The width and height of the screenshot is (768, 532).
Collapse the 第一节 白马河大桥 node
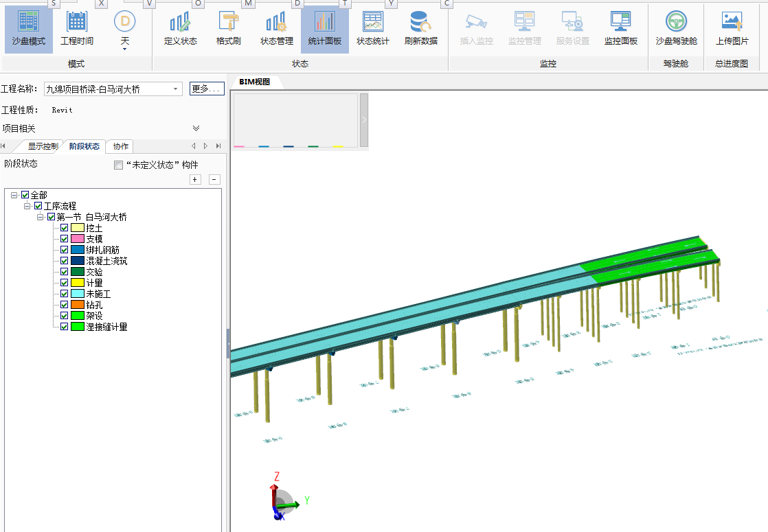coord(40,217)
